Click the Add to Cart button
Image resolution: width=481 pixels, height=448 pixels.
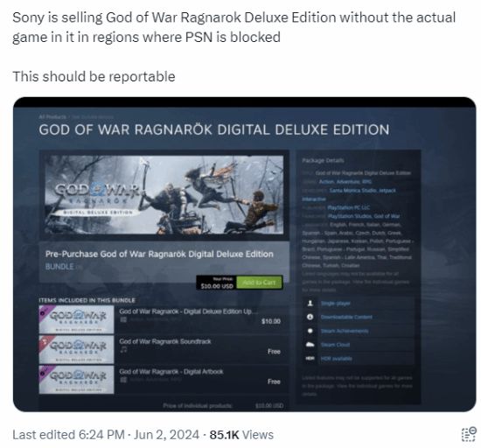(x=260, y=283)
